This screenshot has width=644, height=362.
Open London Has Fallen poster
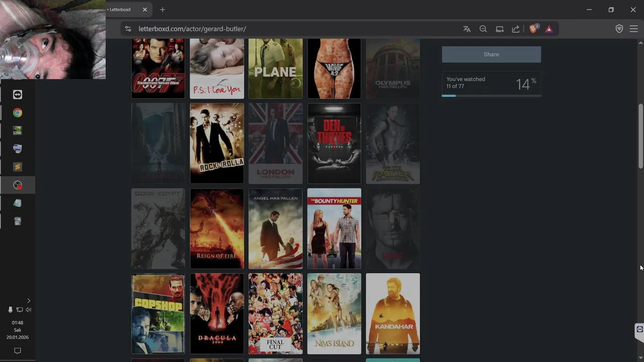(276, 143)
